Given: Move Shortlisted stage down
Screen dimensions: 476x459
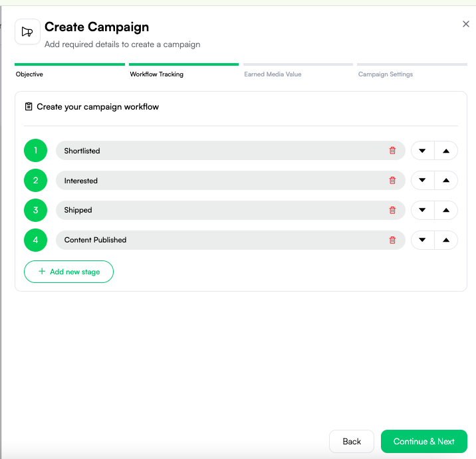Looking at the screenshot, I should pos(422,151).
